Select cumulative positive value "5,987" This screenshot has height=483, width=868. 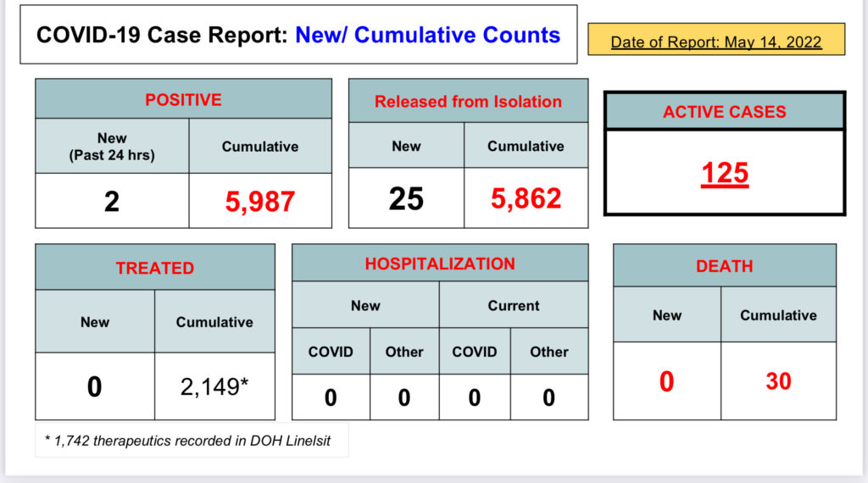tap(260, 202)
